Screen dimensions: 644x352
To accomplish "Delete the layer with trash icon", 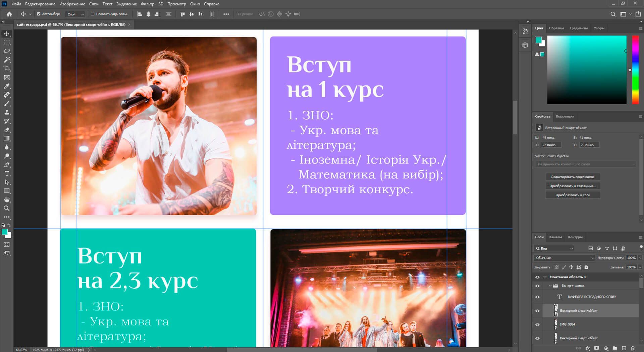I will coord(633,348).
